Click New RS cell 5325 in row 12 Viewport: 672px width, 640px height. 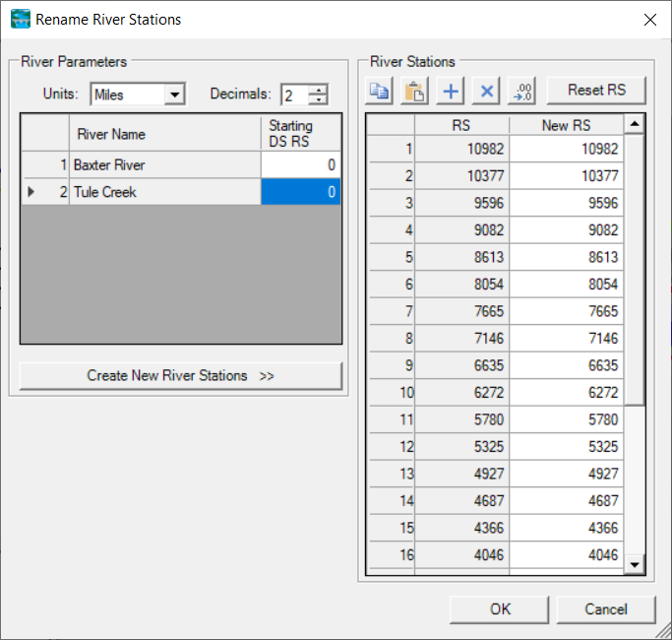pos(566,446)
